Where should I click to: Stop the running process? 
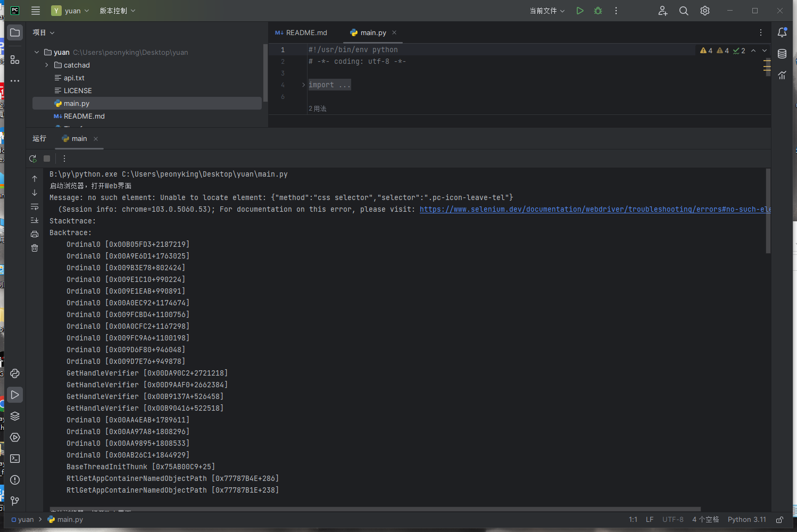46,158
